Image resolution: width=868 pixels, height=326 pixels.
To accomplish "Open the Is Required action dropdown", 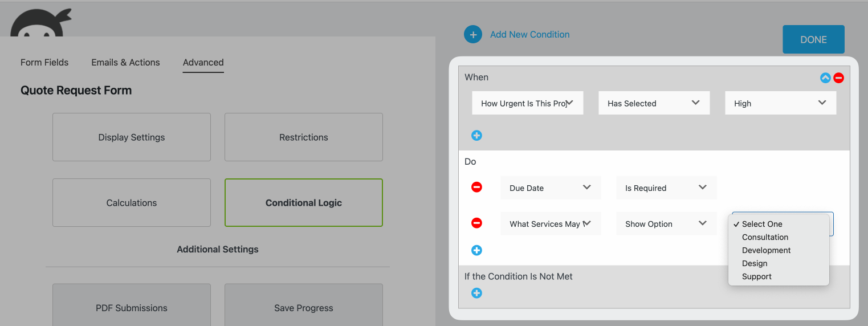I will coord(666,188).
